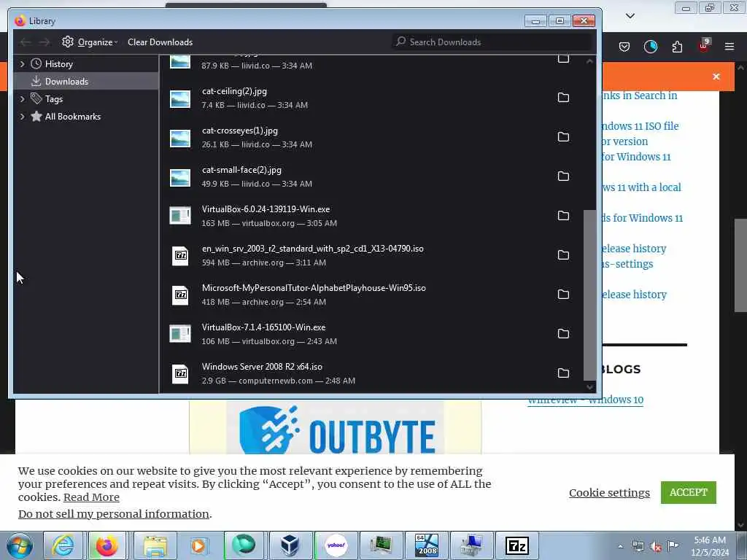Open folder for Microsoft-MyPersonalTutor ISO
The height and width of the screenshot is (560, 747).
click(x=563, y=295)
